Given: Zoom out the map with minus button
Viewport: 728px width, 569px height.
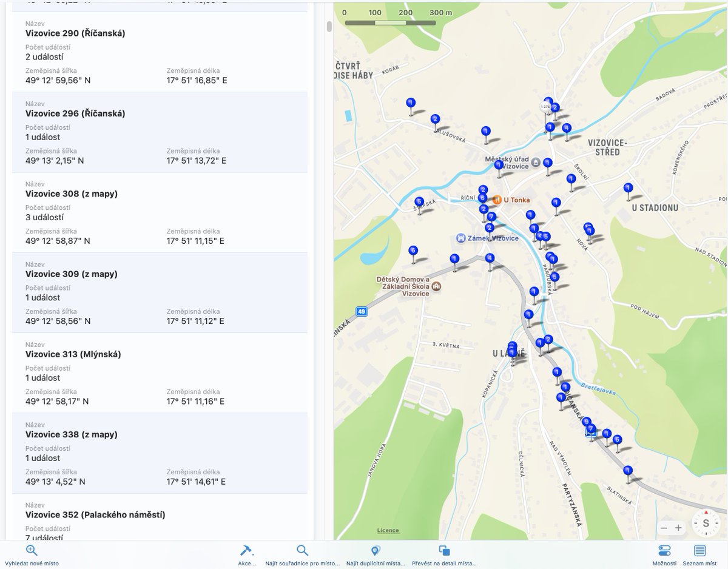Looking at the screenshot, I should pyautogui.click(x=664, y=528).
